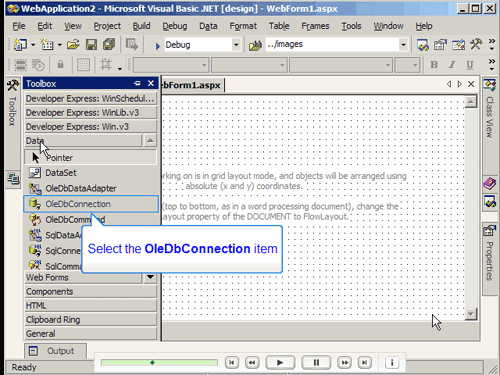Click the Solution Explorer toolbar icon
This screenshot has height=375, width=500.
point(423,45)
